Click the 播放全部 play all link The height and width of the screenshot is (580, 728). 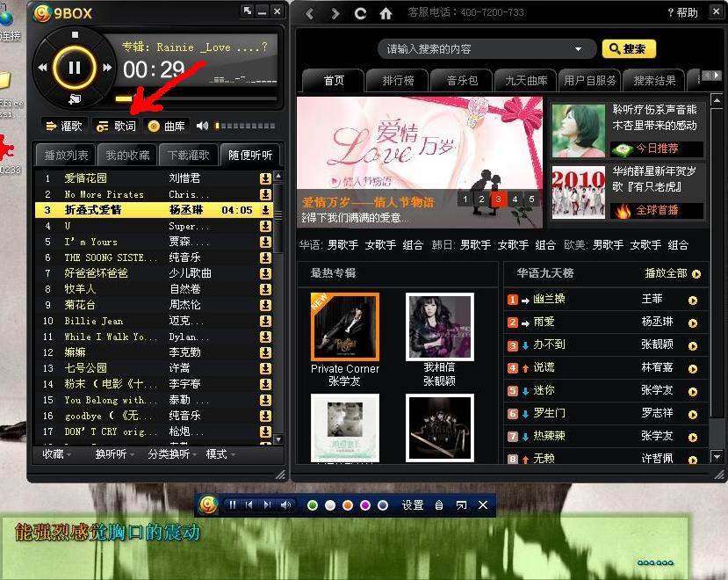click(x=673, y=273)
